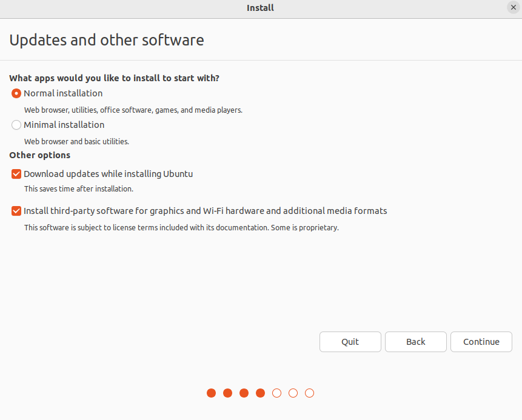This screenshot has width=522, height=420.
Task: Click the 'Some is proprietary' license description
Action: tap(181, 228)
